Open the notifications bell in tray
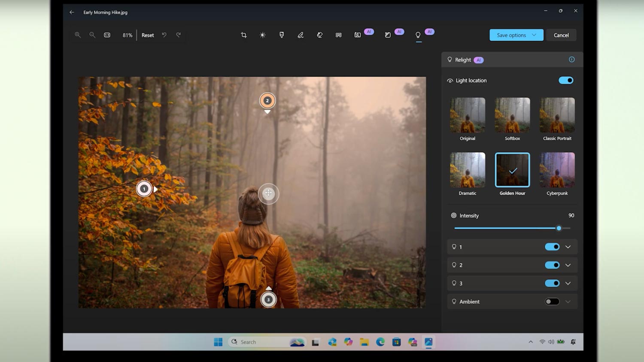This screenshot has height=362, width=644. 573,342
